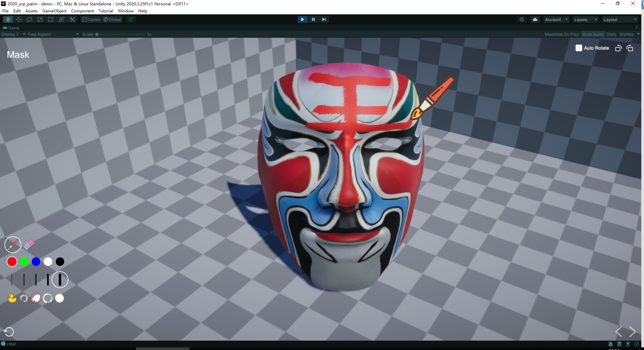This screenshot has width=644, height=350.
Task: Toggle the Center pivot mode
Action: (91, 19)
